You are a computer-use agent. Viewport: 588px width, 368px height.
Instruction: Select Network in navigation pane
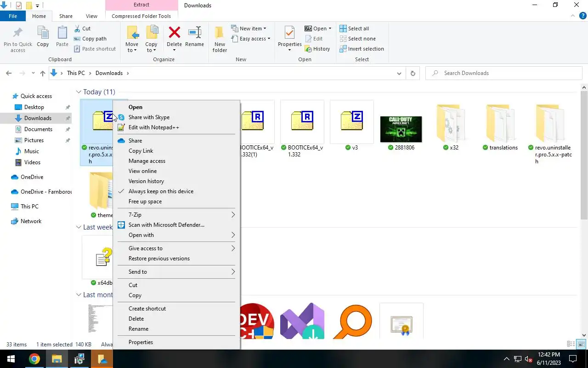click(31, 221)
